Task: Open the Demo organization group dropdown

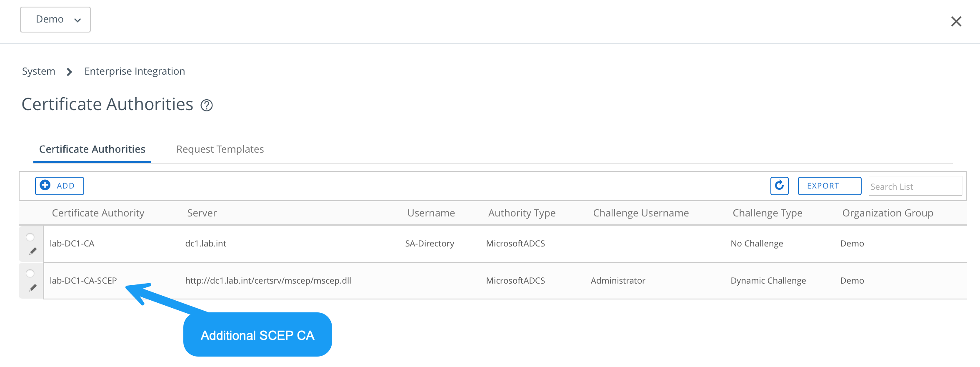Action: [x=55, y=20]
